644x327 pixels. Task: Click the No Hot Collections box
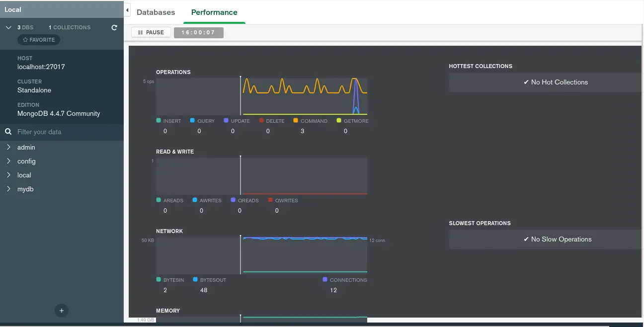click(546, 82)
